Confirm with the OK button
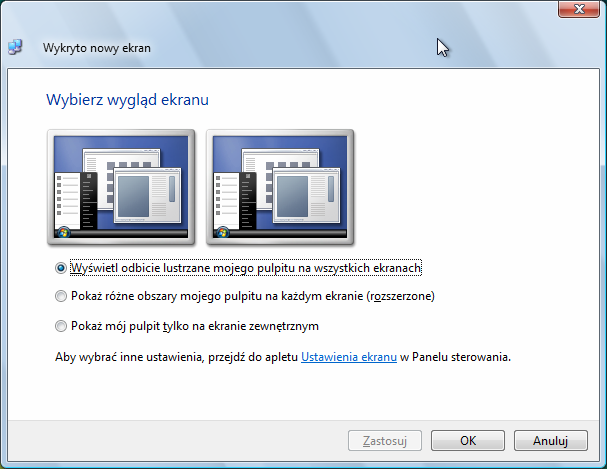The image size is (607, 469). (x=468, y=441)
